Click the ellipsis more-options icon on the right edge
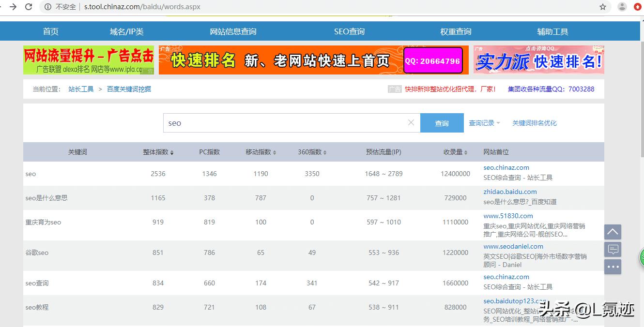 click(613, 267)
